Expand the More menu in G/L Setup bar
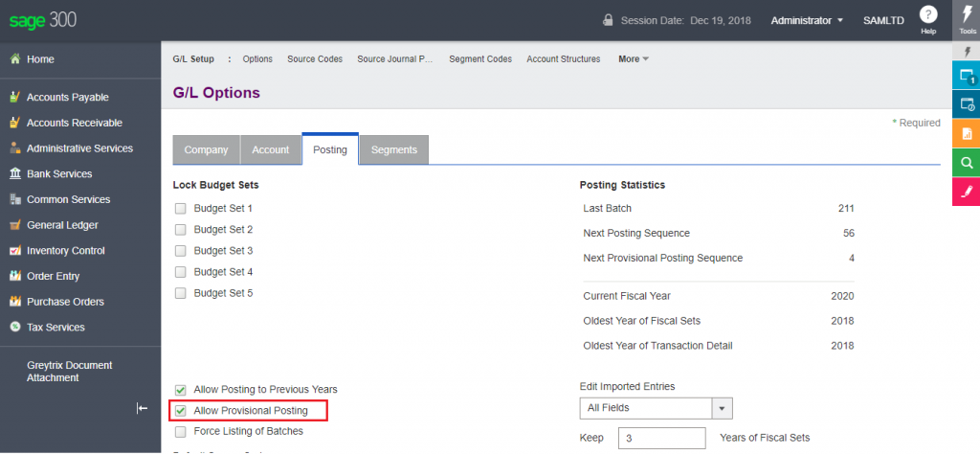Screen dimensions: 980x455 pyautogui.click(x=634, y=59)
